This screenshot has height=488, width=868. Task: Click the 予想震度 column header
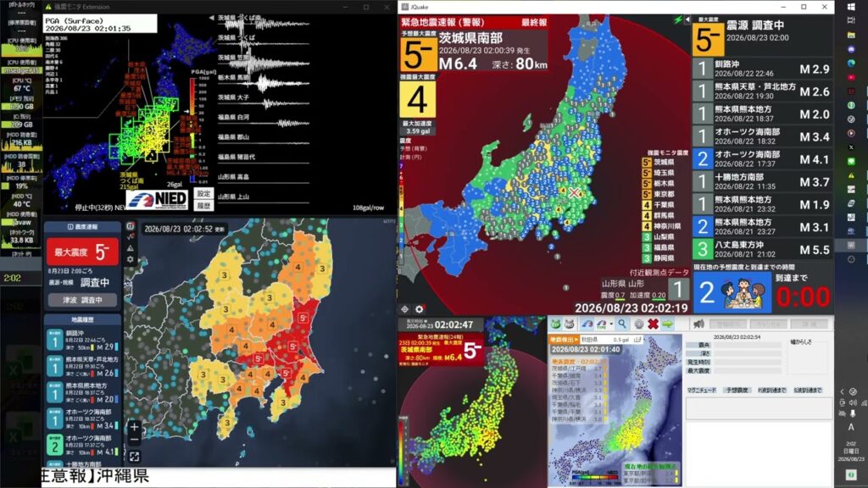click(x=737, y=390)
